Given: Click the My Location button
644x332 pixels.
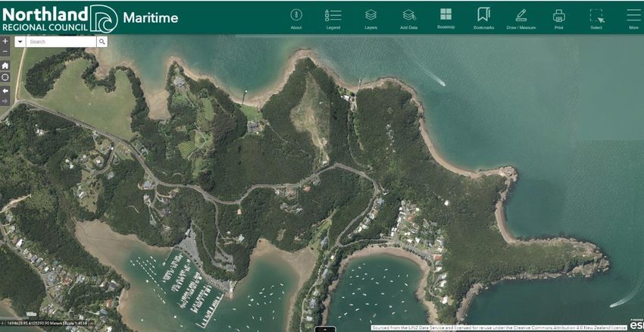Looking at the screenshot, I should click(5, 77).
